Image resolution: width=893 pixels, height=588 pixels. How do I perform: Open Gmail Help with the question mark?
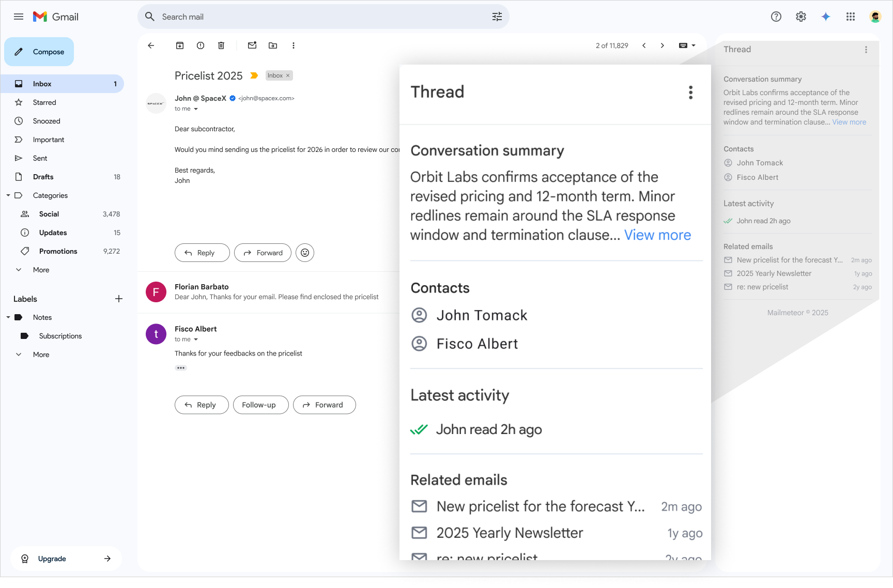[776, 17]
